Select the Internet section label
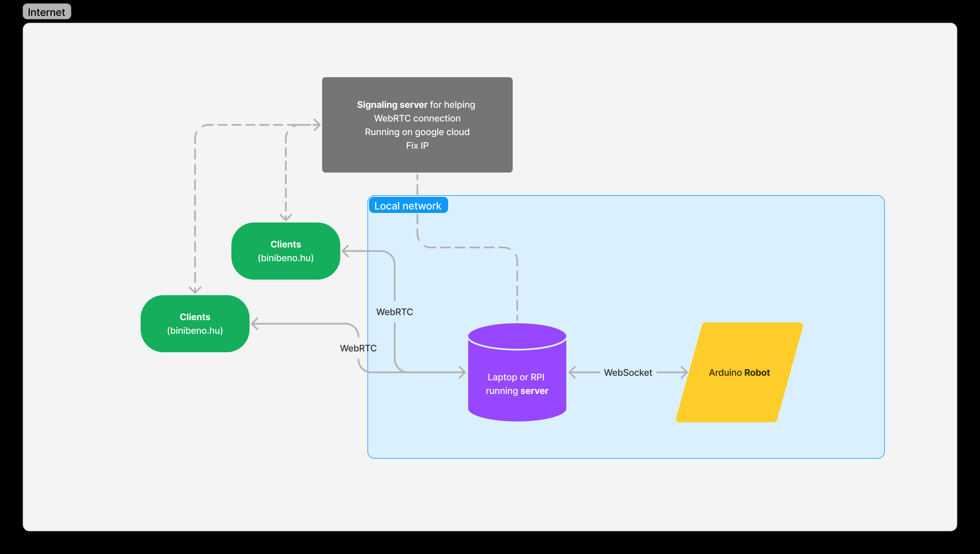This screenshot has width=980, height=554. coord(47,12)
